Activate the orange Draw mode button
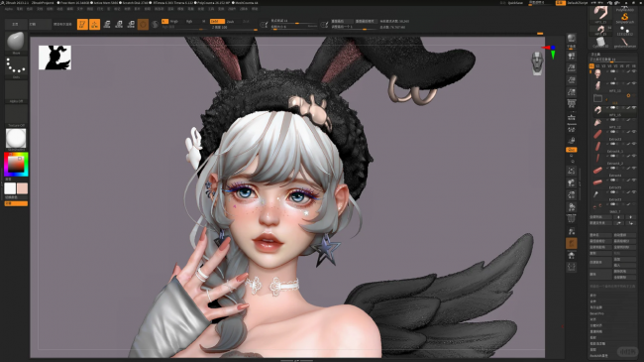Viewport: 644px width, 362px height. tap(94, 24)
